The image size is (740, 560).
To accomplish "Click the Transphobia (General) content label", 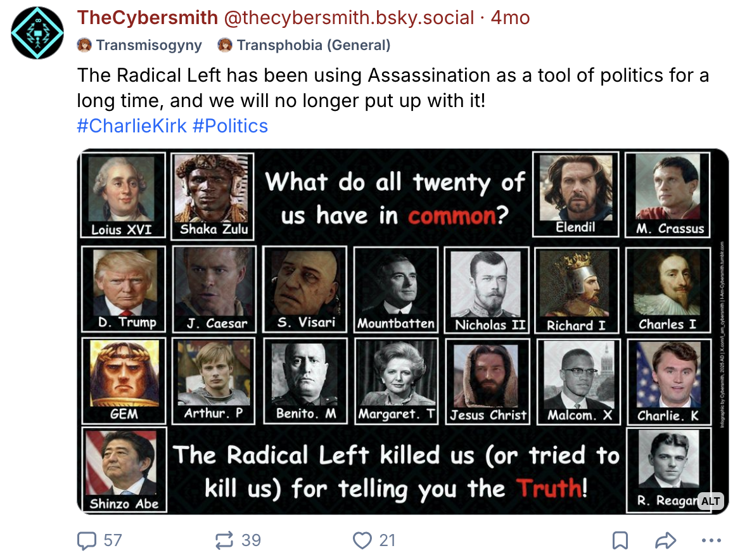I will click(x=314, y=46).
